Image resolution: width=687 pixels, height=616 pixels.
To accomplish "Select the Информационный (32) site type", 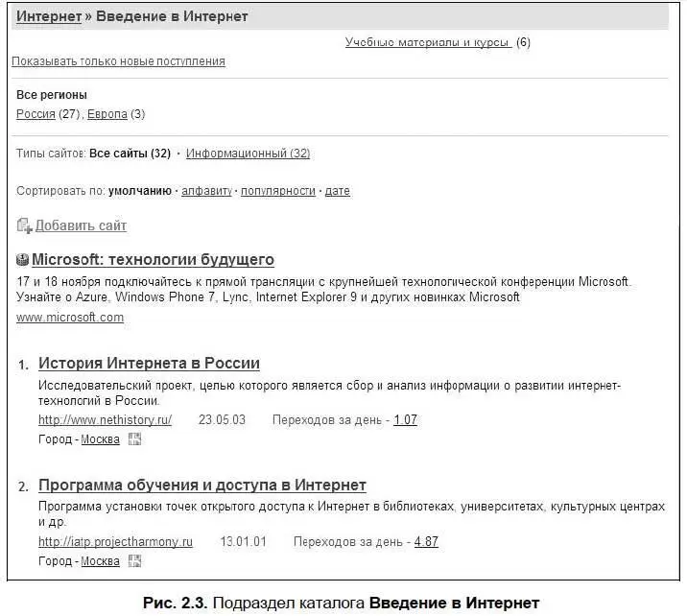I will pos(248,154).
